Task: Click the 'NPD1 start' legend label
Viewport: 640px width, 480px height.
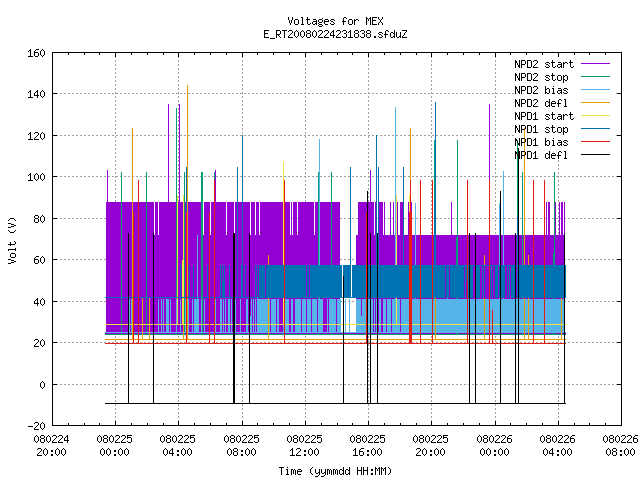Action: coord(544,116)
